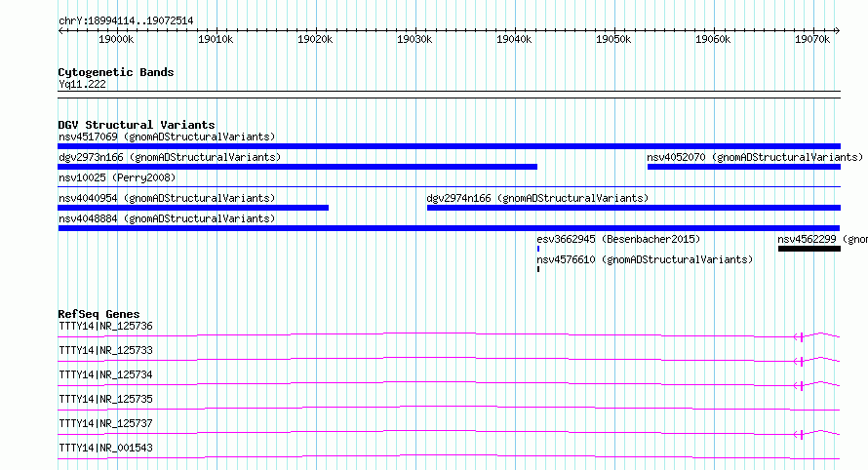Open variant nsv4576610 label
Screen dimensions: 868x470
coord(645,259)
